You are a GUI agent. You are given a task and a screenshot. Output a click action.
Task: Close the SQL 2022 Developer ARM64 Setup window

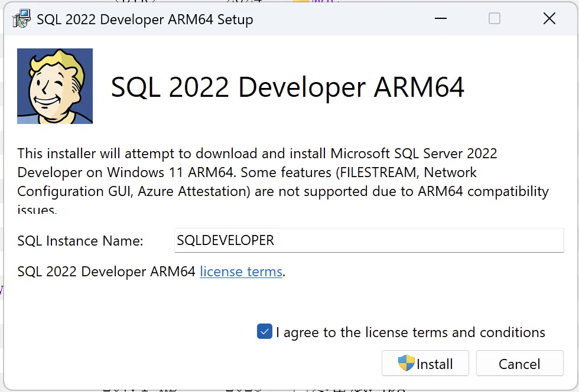click(x=549, y=18)
